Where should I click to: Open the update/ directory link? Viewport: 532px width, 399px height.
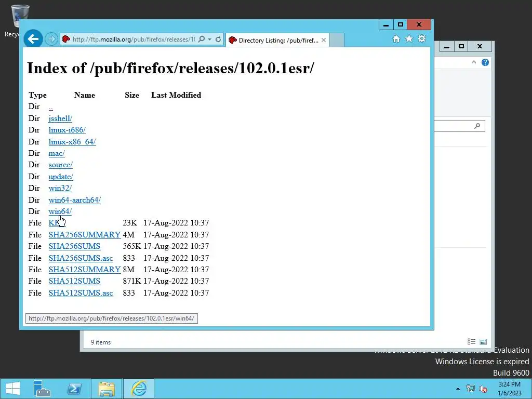tap(61, 177)
